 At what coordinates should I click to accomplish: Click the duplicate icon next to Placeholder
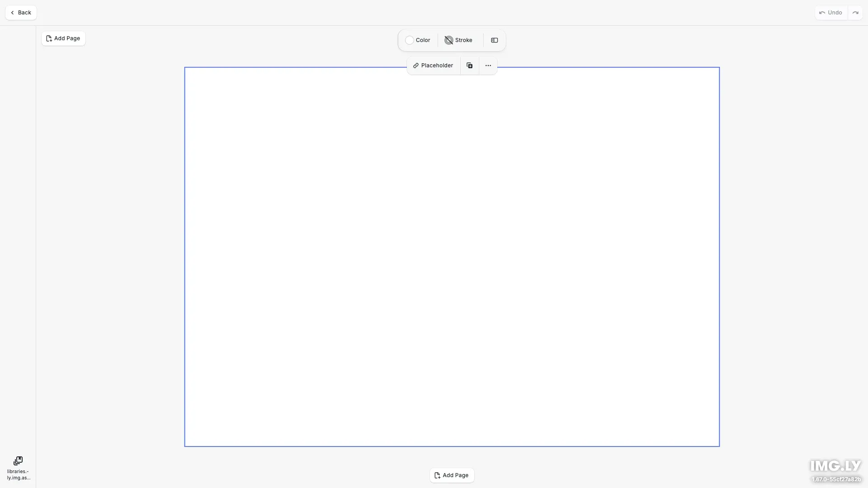pyautogui.click(x=470, y=65)
